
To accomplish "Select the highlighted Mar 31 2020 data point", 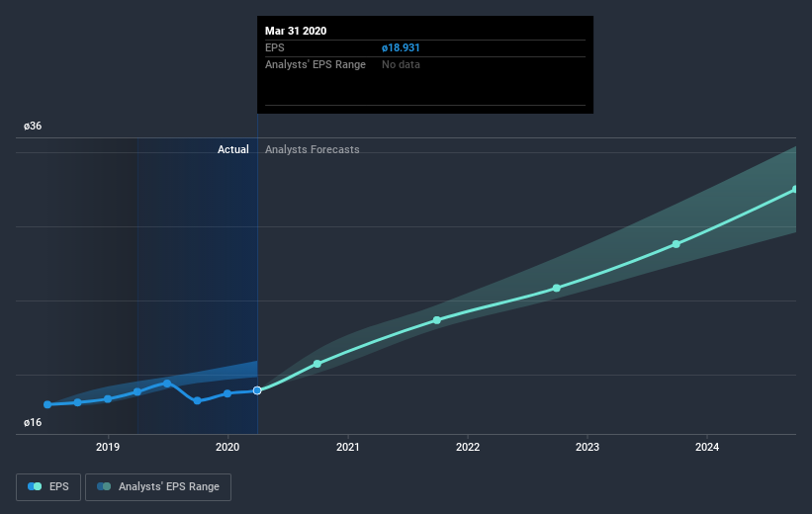I will pyautogui.click(x=257, y=390).
